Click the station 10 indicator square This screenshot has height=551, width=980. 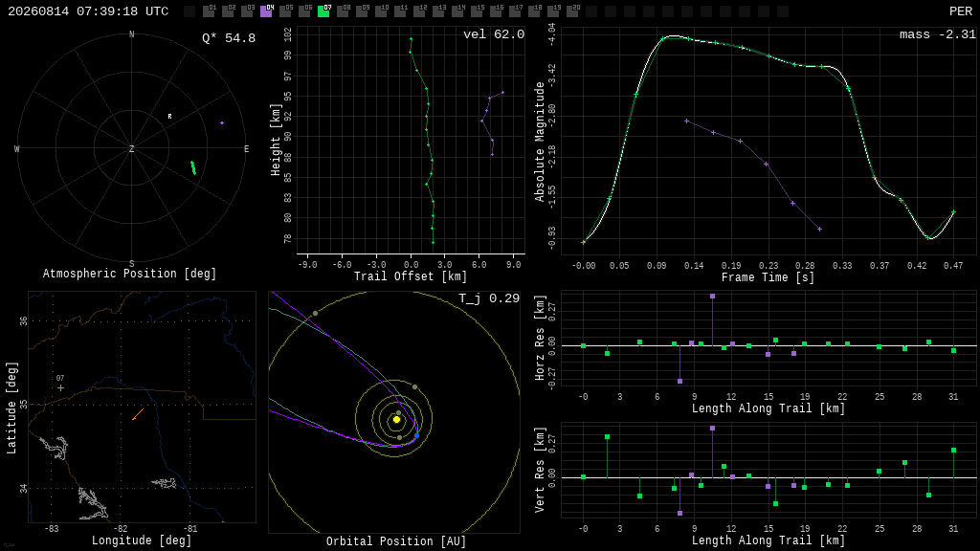tap(381, 11)
